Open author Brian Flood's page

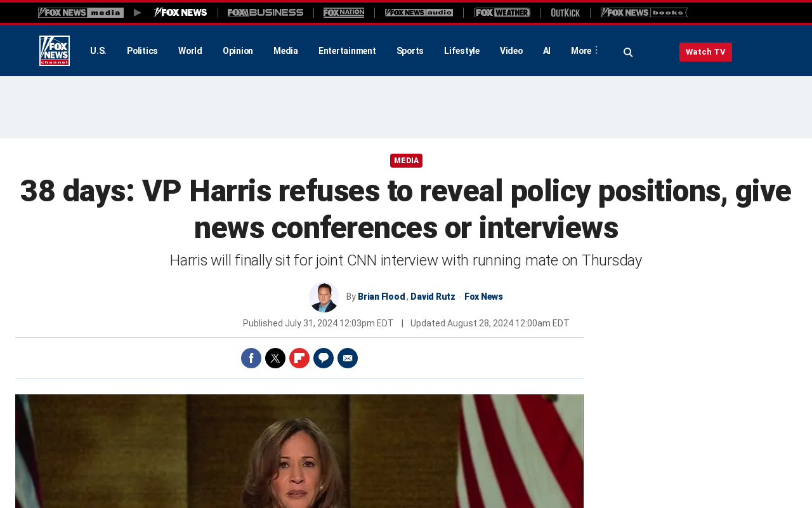pos(381,297)
